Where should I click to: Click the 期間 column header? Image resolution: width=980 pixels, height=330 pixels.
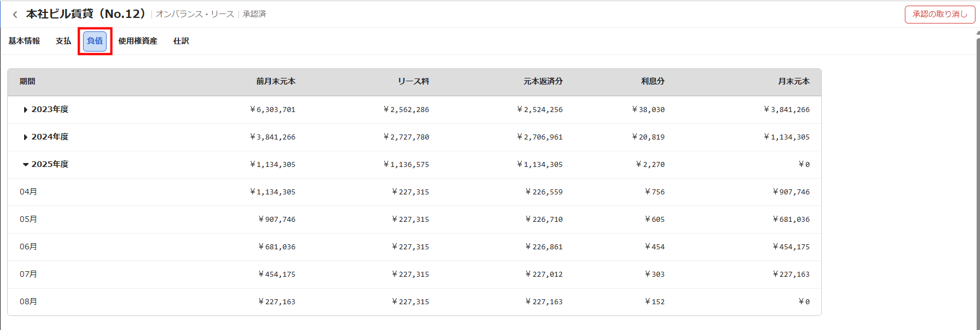point(27,82)
